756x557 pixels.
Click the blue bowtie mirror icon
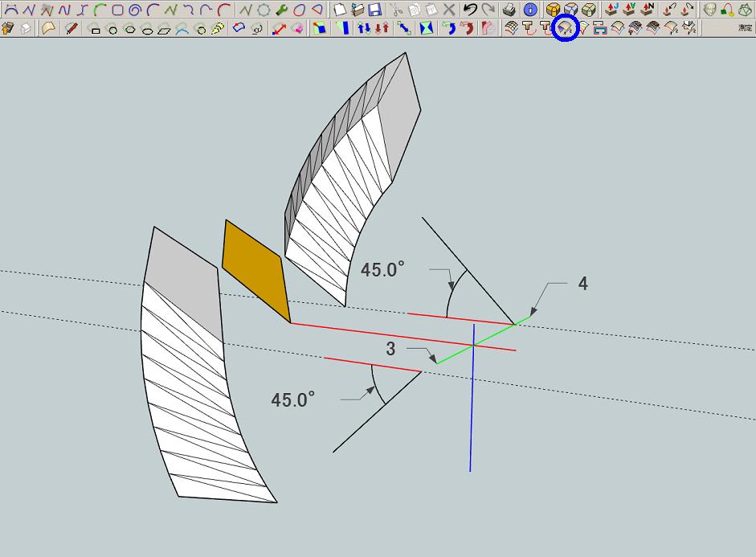point(427,28)
